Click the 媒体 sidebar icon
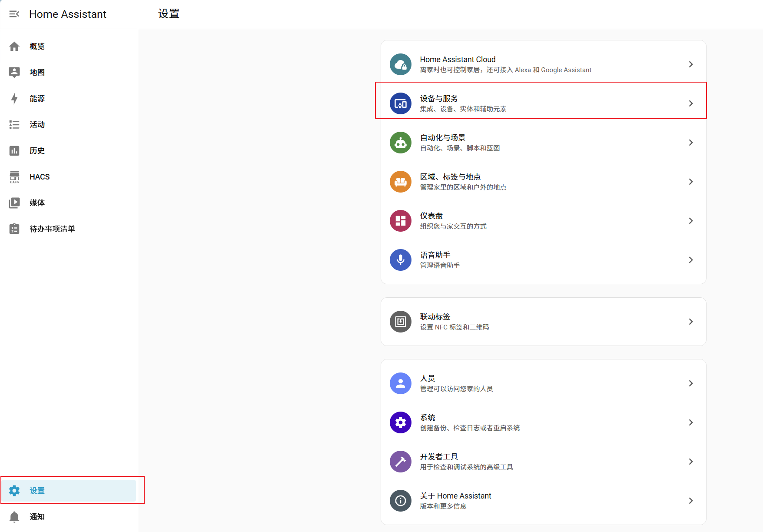 tap(14, 203)
